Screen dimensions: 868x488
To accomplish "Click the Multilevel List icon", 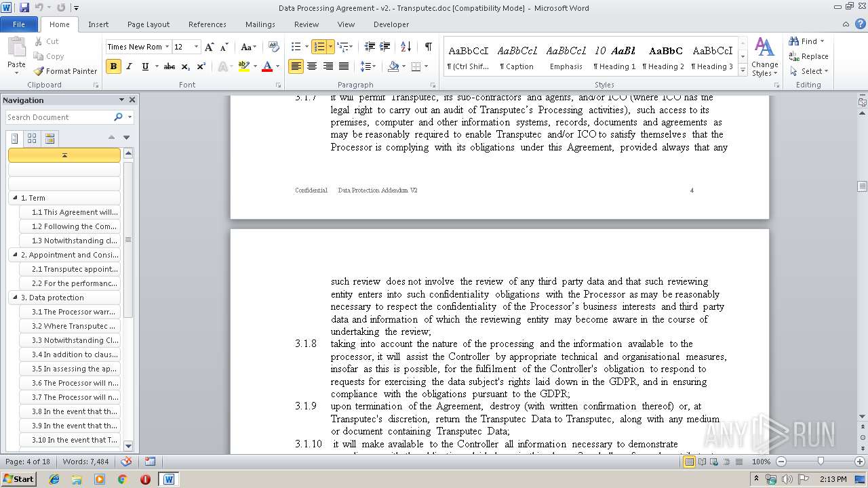I will [342, 47].
